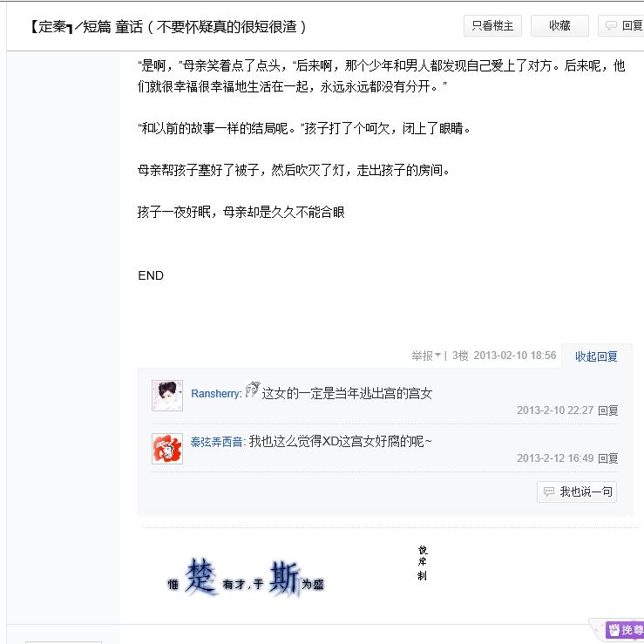Open the 举报 dropdown arrow

coord(437,355)
